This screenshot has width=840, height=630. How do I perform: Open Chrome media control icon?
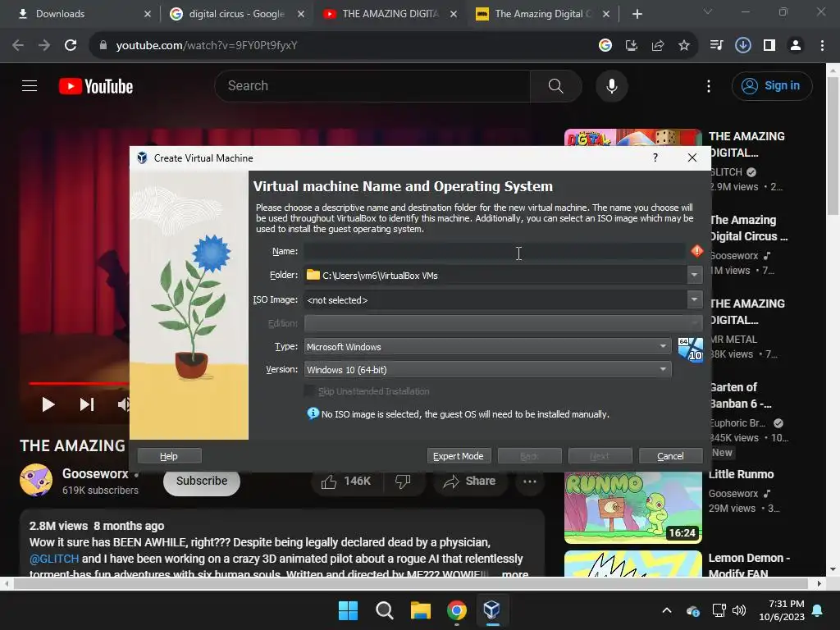pos(716,46)
